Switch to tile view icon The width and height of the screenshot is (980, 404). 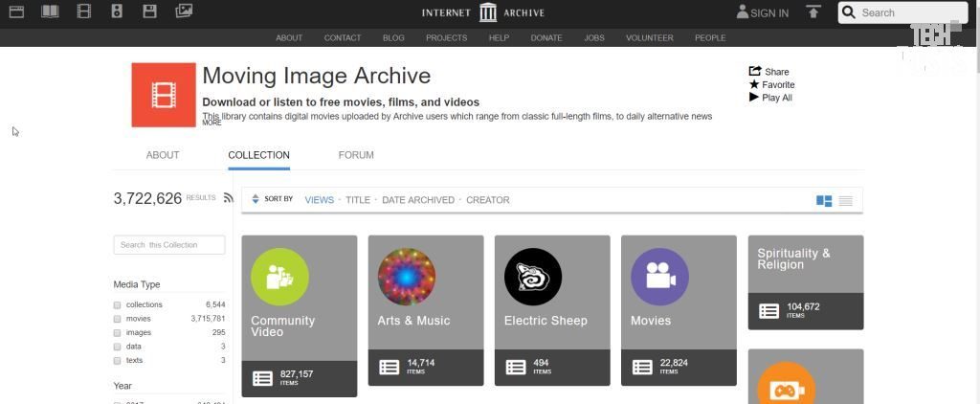pos(824,201)
